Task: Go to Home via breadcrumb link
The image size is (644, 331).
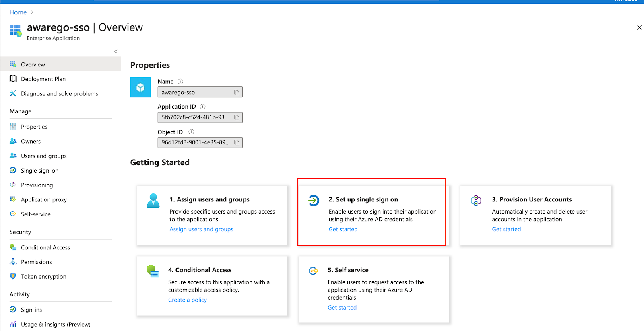Action: pyautogui.click(x=18, y=12)
